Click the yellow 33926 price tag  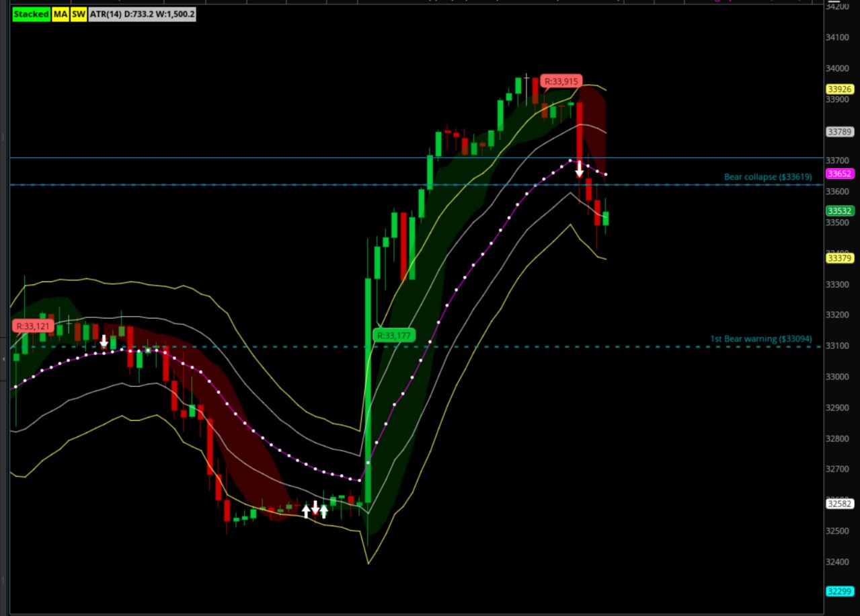pos(840,89)
